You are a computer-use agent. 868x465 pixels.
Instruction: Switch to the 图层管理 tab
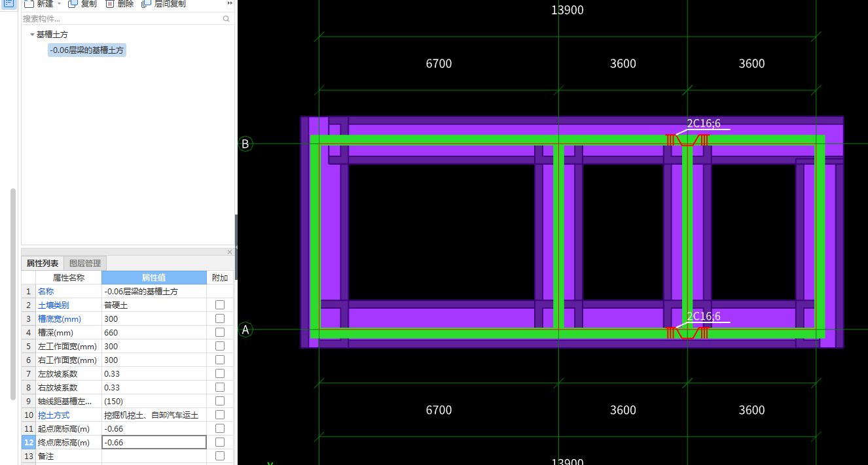[85, 264]
